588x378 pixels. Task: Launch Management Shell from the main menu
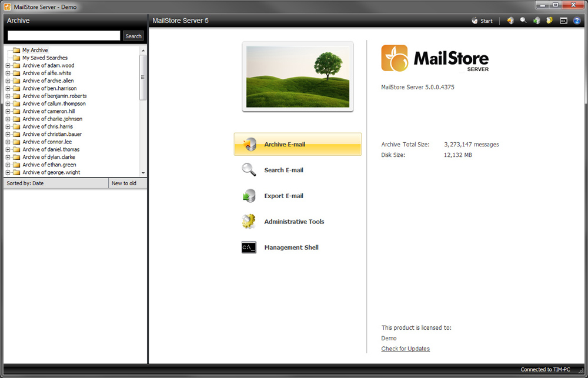pyautogui.click(x=292, y=247)
